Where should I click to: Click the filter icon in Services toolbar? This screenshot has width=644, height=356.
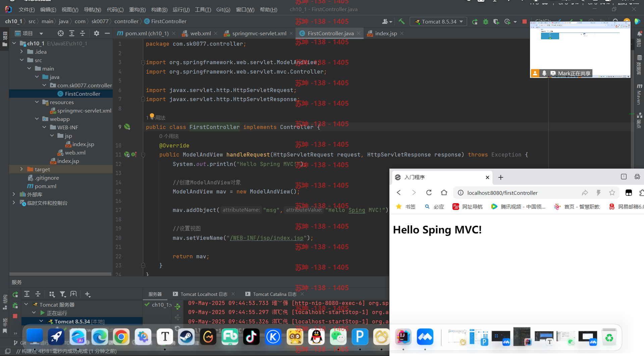pyautogui.click(x=63, y=294)
